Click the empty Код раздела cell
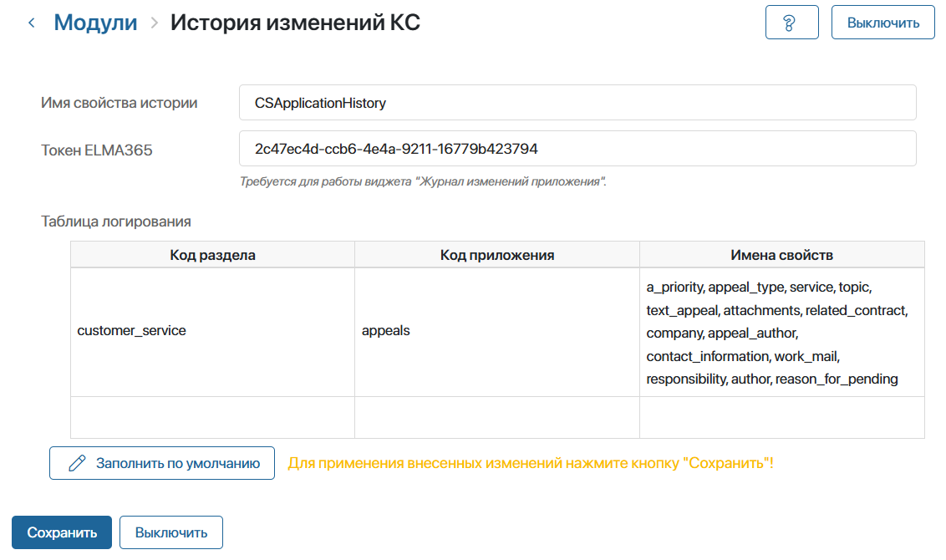946x560 pixels. 213,416
